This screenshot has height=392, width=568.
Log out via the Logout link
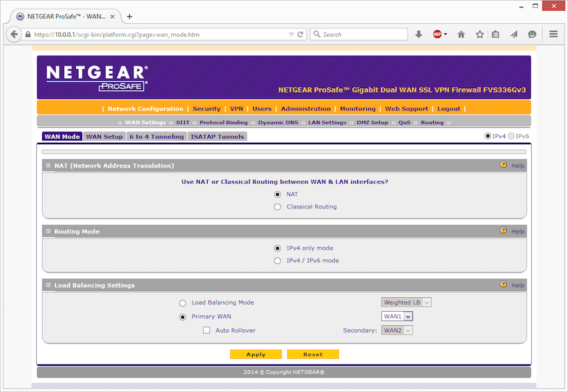[x=449, y=109]
